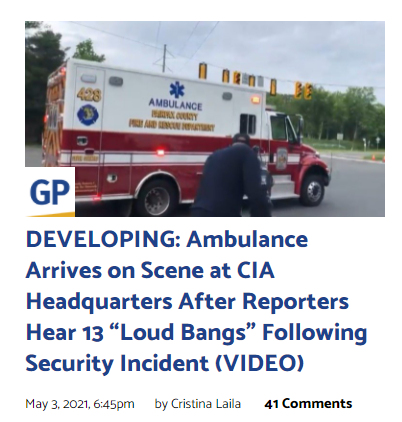The width and height of the screenshot is (402, 422).
Task: Click the ambulance front wheel
Action: tap(313, 190)
